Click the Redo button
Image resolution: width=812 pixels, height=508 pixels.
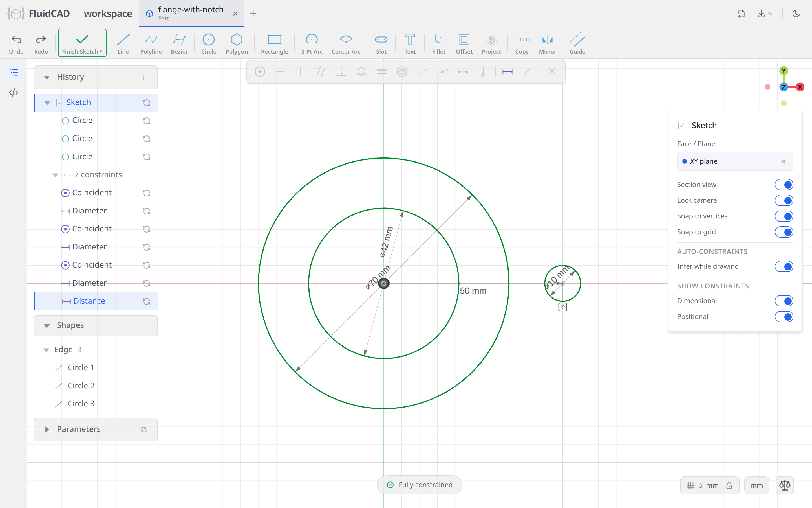41,44
